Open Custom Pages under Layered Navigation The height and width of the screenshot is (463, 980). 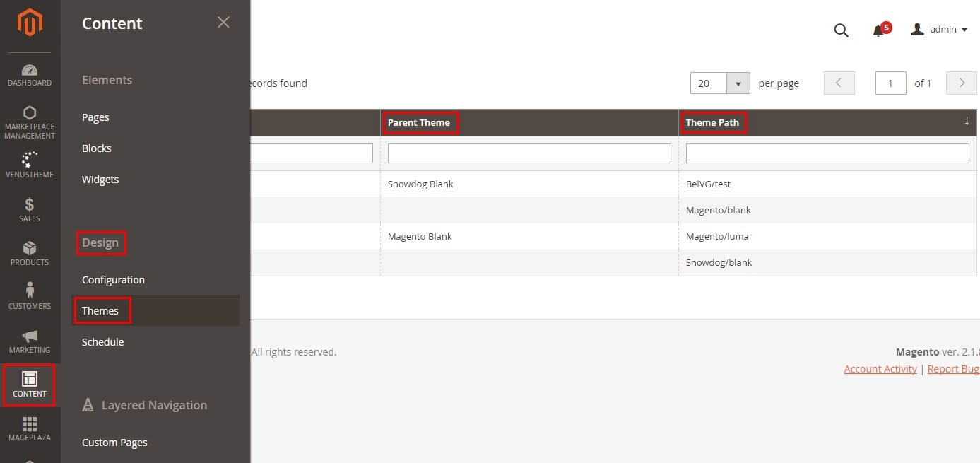(x=114, y=443)
